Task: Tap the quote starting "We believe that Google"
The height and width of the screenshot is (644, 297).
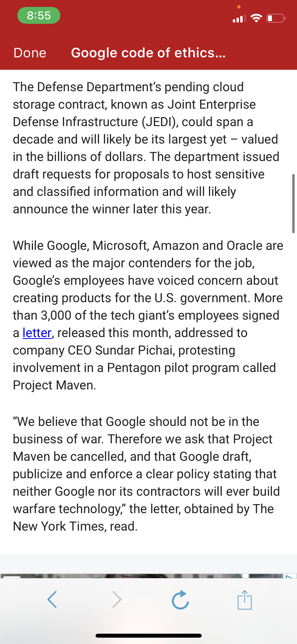Action: (x=146, y=474)
